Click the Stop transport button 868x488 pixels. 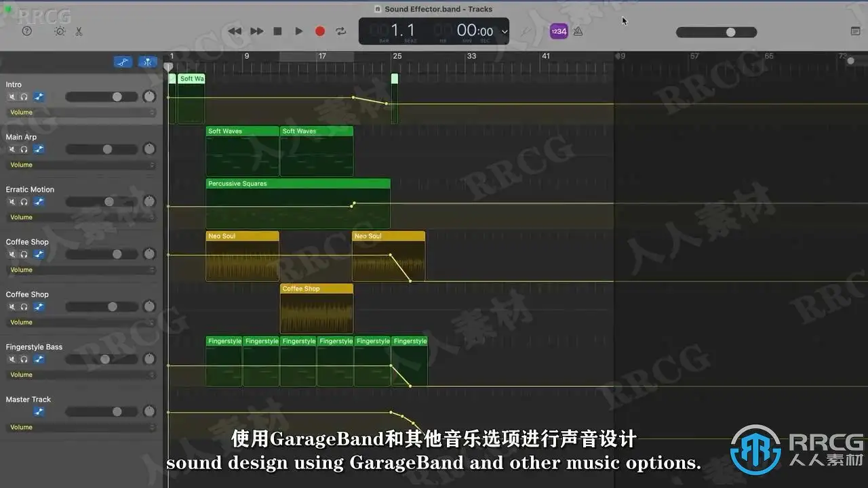tap(277, 31)
